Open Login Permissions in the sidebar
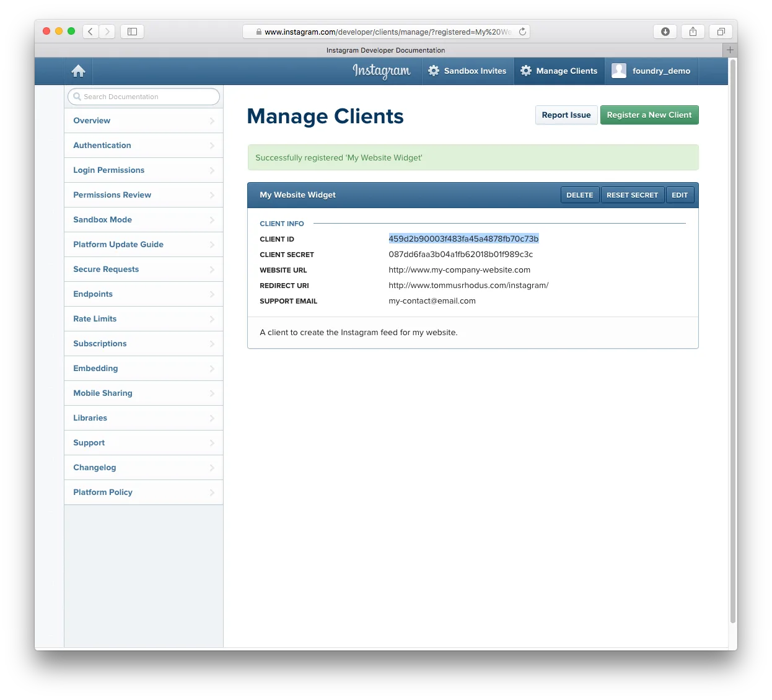 [144, 170]
